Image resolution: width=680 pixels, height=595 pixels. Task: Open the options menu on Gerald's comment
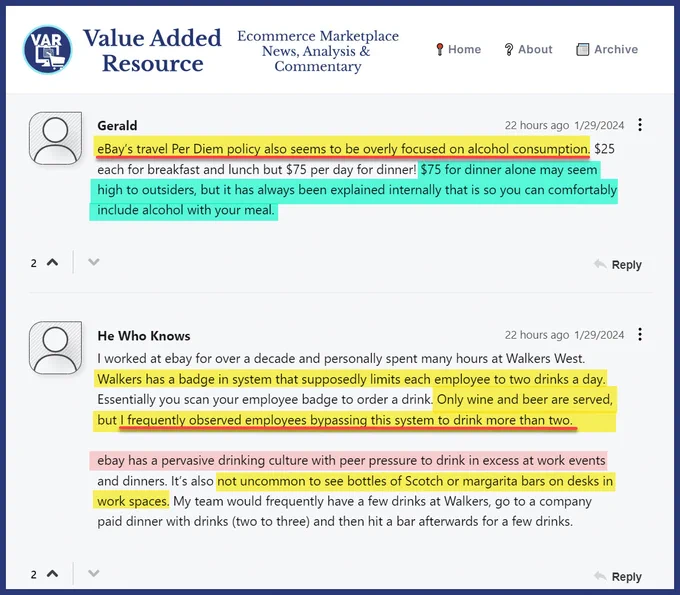pos(640,125)
